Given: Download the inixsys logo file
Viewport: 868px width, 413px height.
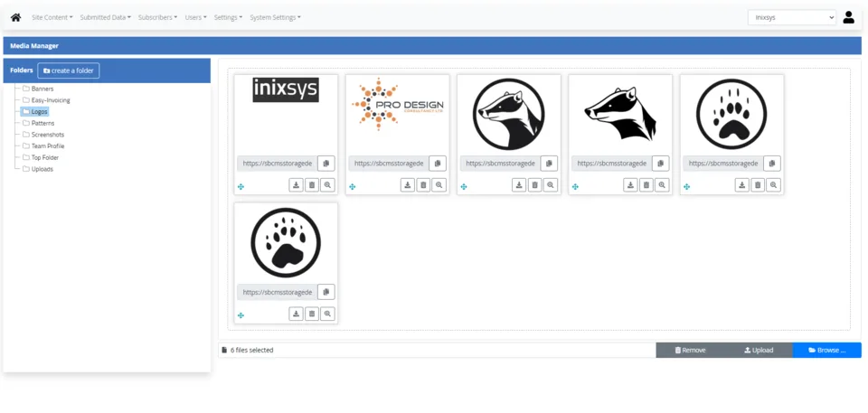Looking at the screenshot, I should point(297,185).
